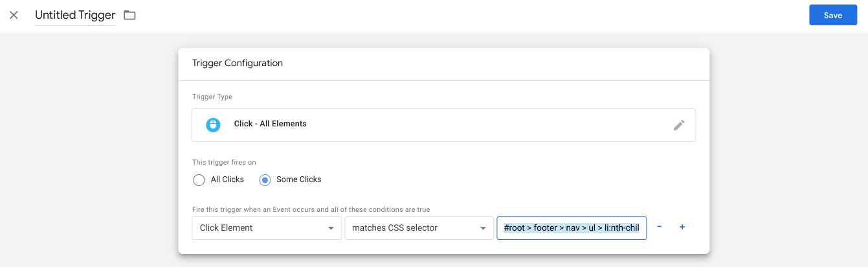868x267 pixels.
Task: Click the blue mouse click trigger icon
Action: coord(213,125)
